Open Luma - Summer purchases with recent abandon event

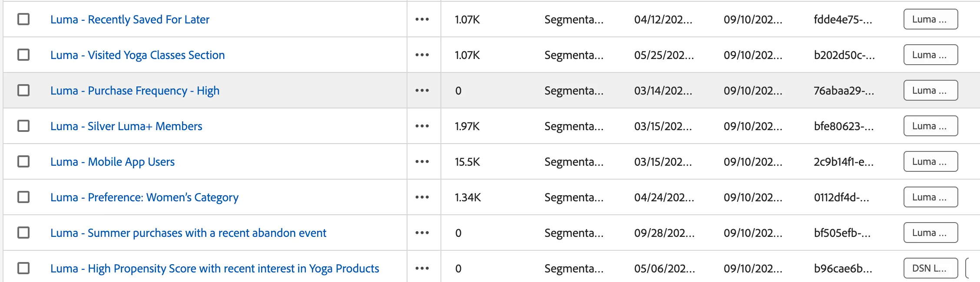point(188,233)
